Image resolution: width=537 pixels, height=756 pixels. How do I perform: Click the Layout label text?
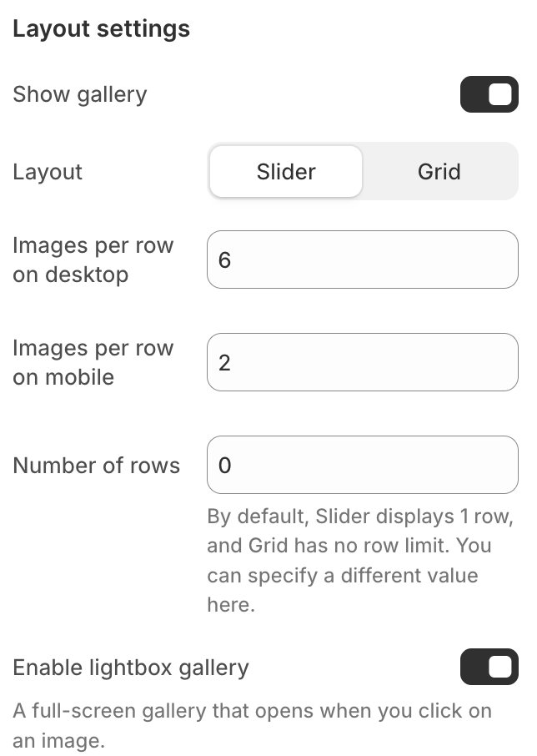48,172
